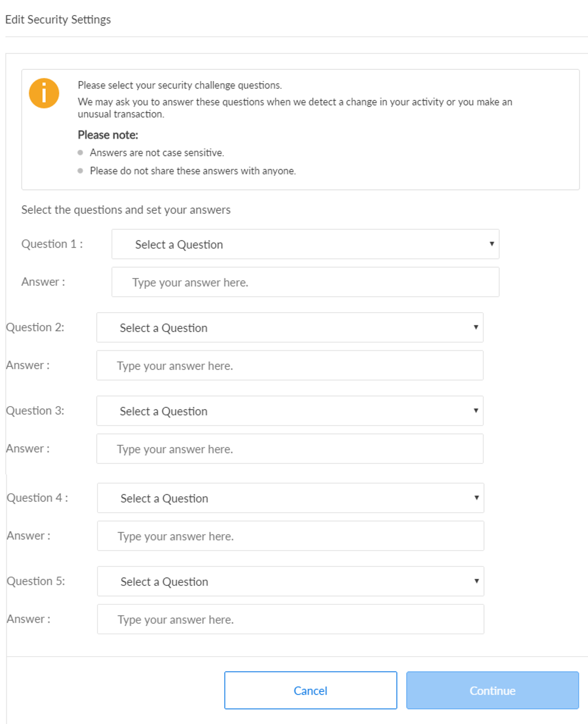Click the orange info icon
Image resolution: width=588 pixels, height=724 pixels.
click(44, 93)
